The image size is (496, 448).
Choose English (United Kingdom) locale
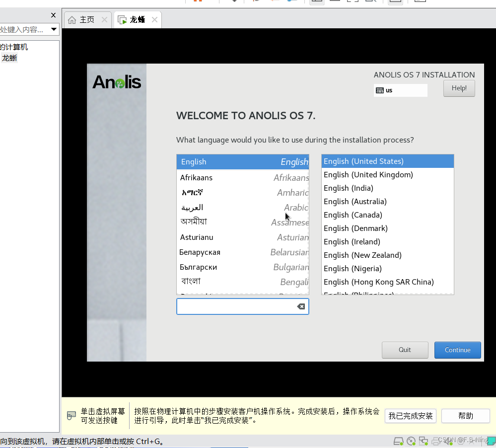pyautogui.click(x=387, y=175)
